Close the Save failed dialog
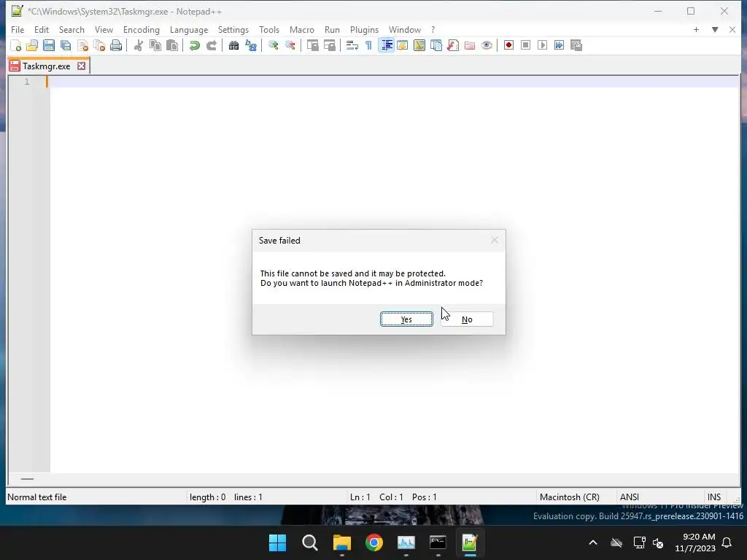Screen dimensions: 747x560 pos(495,241)
